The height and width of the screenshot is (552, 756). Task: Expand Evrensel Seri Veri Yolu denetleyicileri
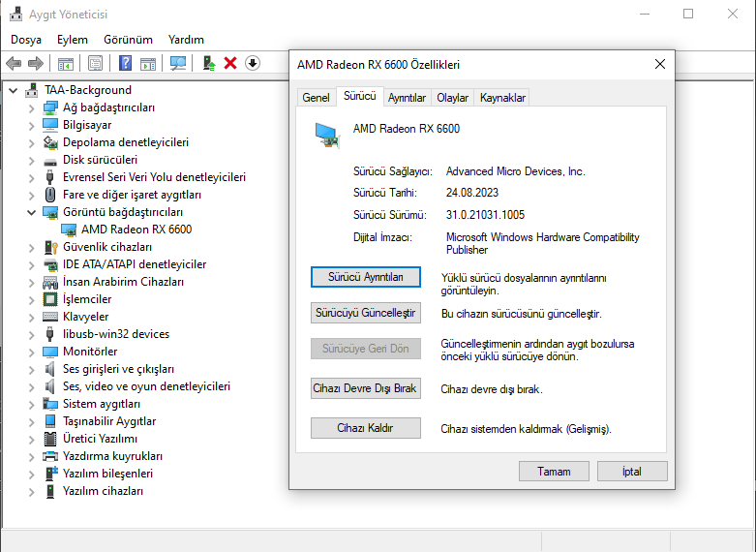31,177
